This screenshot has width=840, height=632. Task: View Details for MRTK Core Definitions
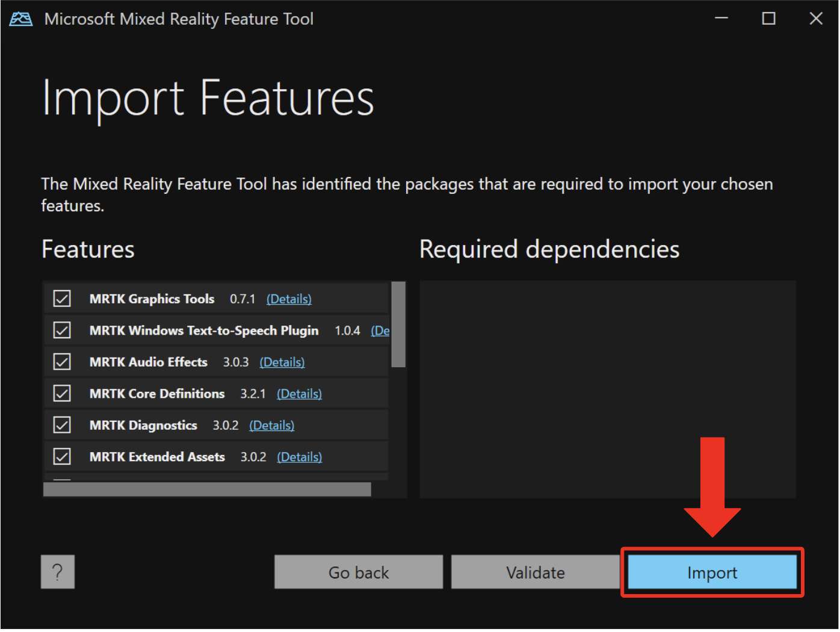pos(299,394)
